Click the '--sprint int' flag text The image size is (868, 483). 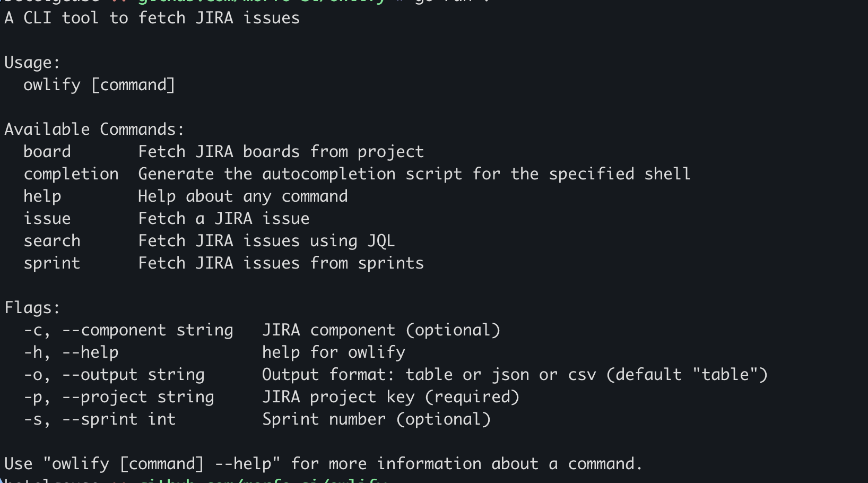[119, 420]
